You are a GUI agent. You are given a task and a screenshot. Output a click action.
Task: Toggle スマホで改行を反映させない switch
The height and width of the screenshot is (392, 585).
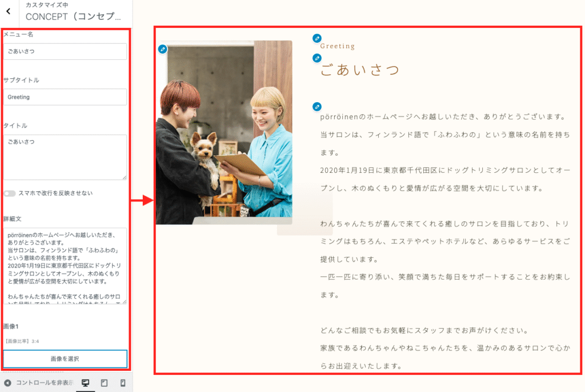click(10, 193)
